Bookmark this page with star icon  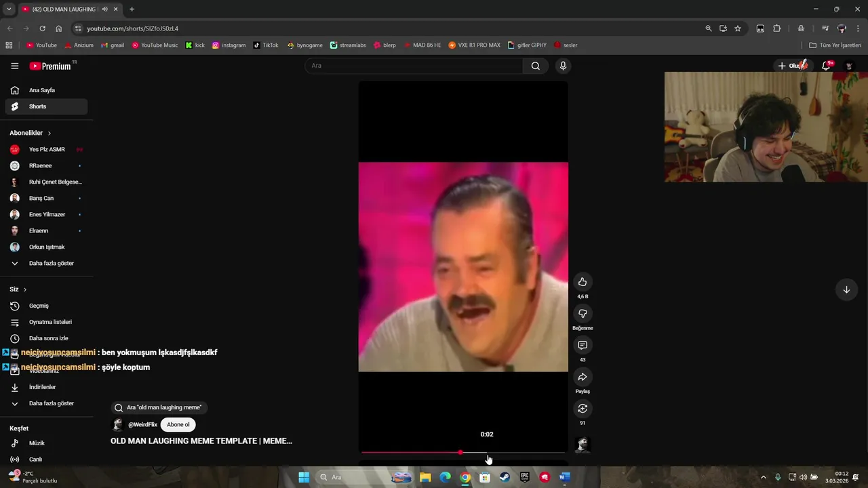coord(738,28)
